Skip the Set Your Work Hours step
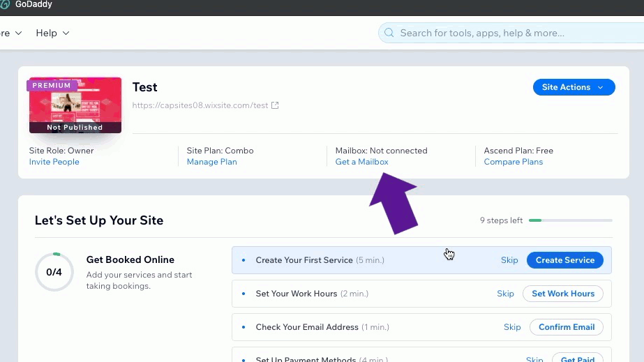Viewport: 644px width, 362px height. [506, 294]
